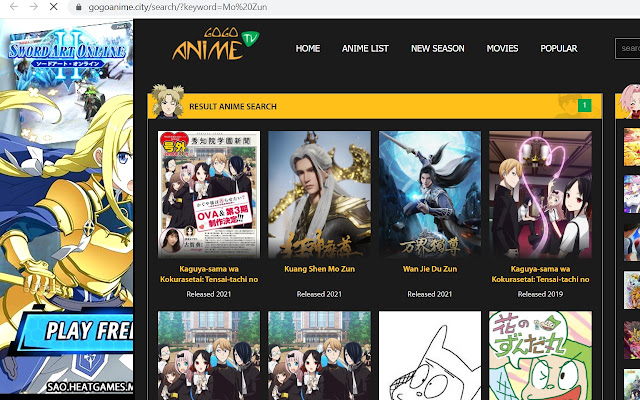This screenshot has width=640, height=400.
Task: Open the Kaguya-sama 2019 heart poster thumbnail
Action: [540, 195]
